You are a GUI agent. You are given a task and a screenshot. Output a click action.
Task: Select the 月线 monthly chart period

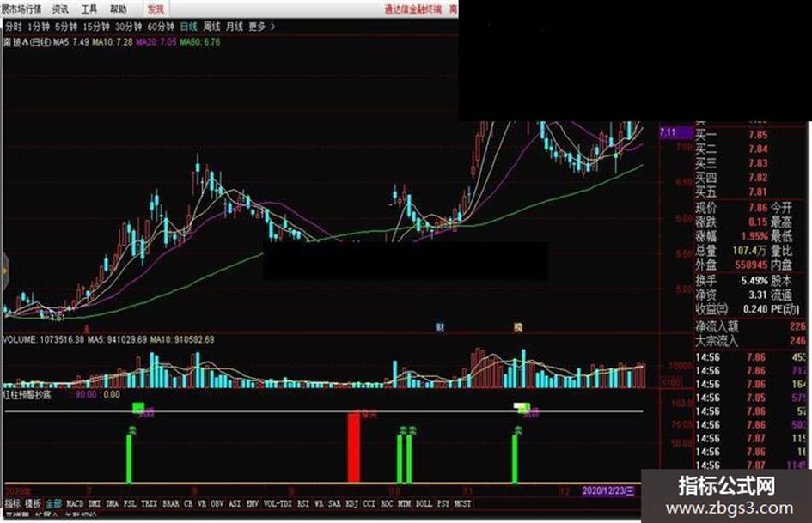(x=235, y=27)
